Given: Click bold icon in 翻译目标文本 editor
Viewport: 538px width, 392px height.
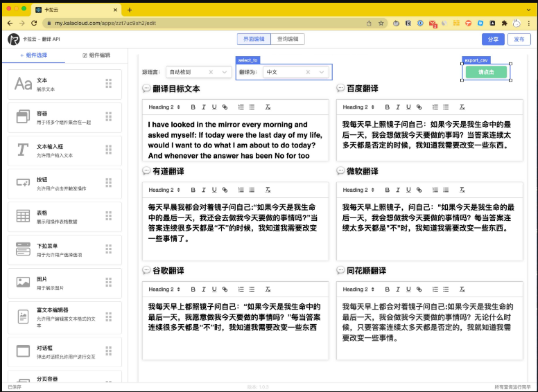Looking at the screenshot, I should click(193, 107).
